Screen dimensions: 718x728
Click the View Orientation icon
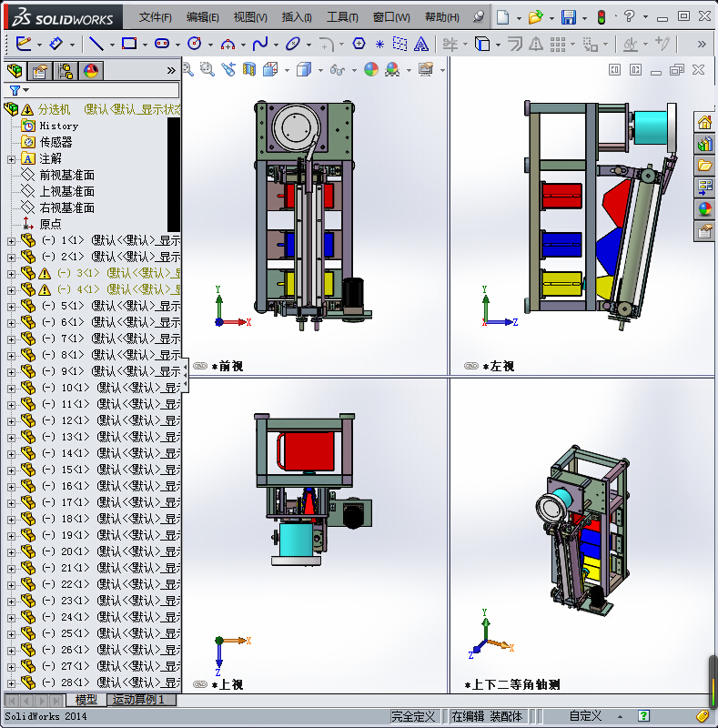click(x=270, y=70)
